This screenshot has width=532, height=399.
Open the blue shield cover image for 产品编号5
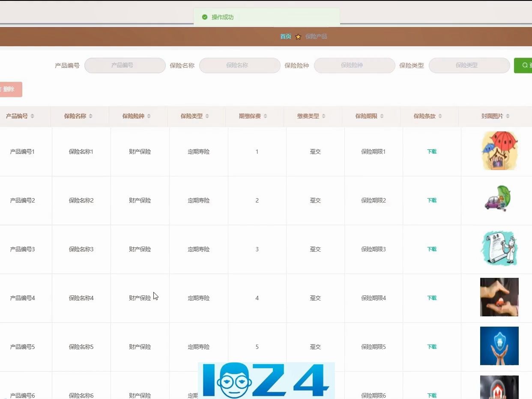[499, 346]
